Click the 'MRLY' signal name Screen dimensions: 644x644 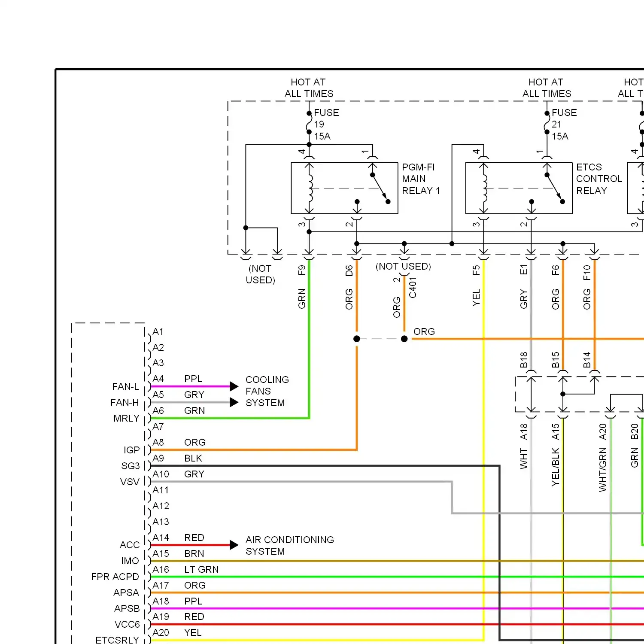pyautogui.click(x=126, y=418)
